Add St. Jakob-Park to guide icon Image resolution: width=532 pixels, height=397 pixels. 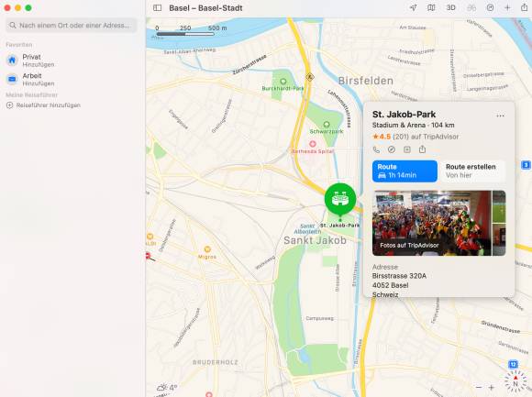click(x=407, y=149)
